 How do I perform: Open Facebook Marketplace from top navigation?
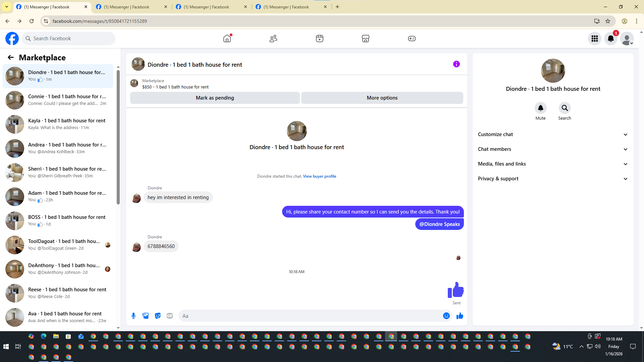pos(366,39)
